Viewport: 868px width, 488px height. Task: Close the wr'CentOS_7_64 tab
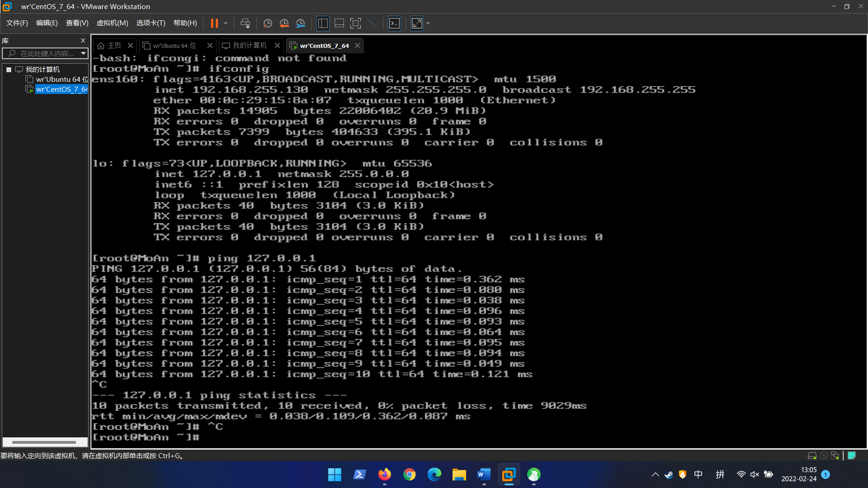pos(358,46)
